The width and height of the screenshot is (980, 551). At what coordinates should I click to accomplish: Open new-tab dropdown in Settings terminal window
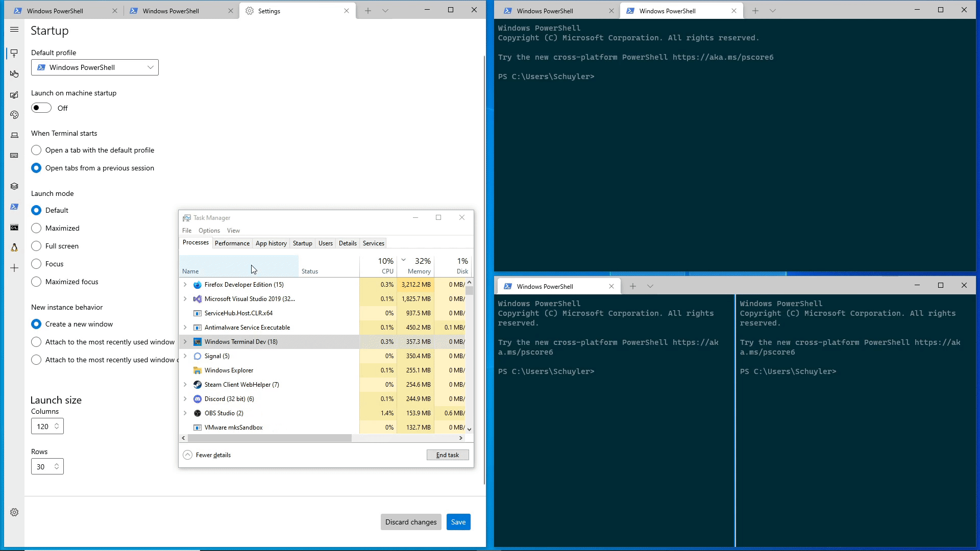pos(385,11)
